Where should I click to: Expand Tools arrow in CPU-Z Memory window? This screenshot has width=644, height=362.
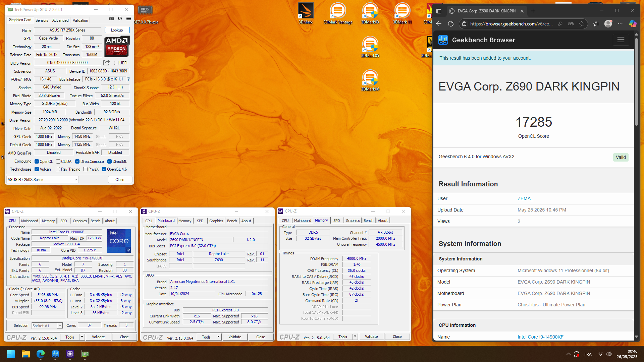pyautogui.click(x=355, y=337)
